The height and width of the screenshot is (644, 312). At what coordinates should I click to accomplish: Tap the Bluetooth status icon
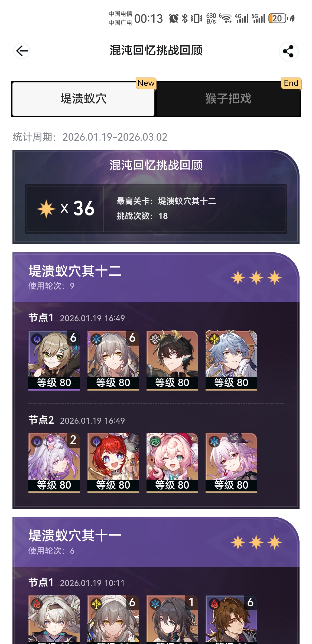(185, 18)
